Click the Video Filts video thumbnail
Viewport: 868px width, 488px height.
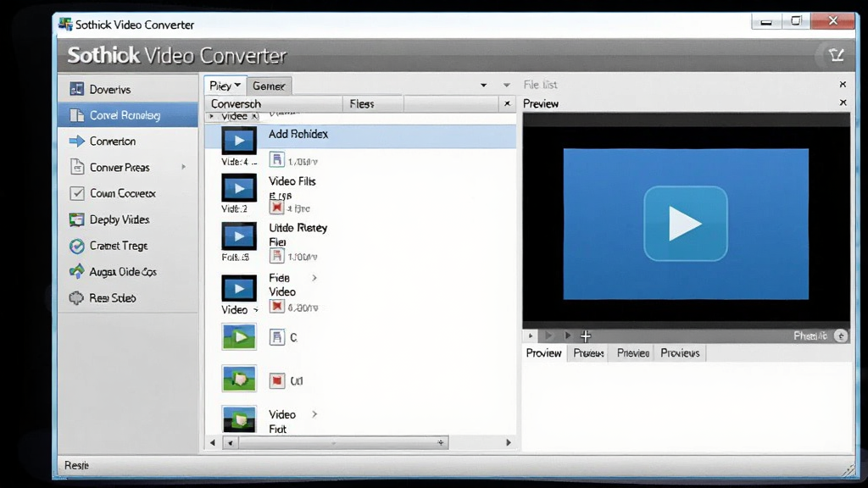(x=239, y=188)
